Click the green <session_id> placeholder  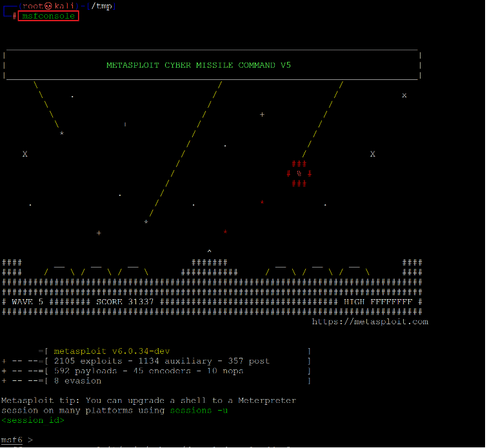pos(33,420)
